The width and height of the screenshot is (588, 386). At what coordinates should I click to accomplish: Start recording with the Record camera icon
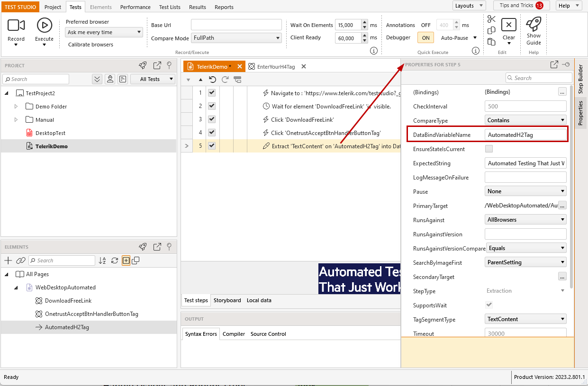click(16, 26)
